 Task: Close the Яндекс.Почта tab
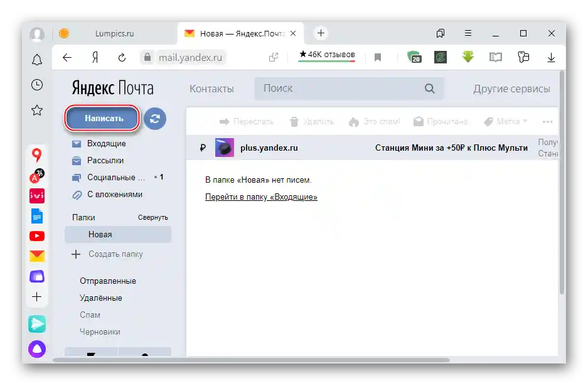293,33
